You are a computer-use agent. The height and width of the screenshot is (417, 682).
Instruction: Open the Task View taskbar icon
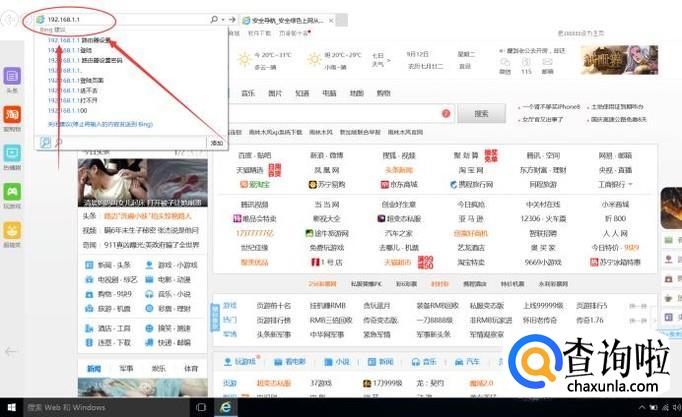click(x=201, y=407)
